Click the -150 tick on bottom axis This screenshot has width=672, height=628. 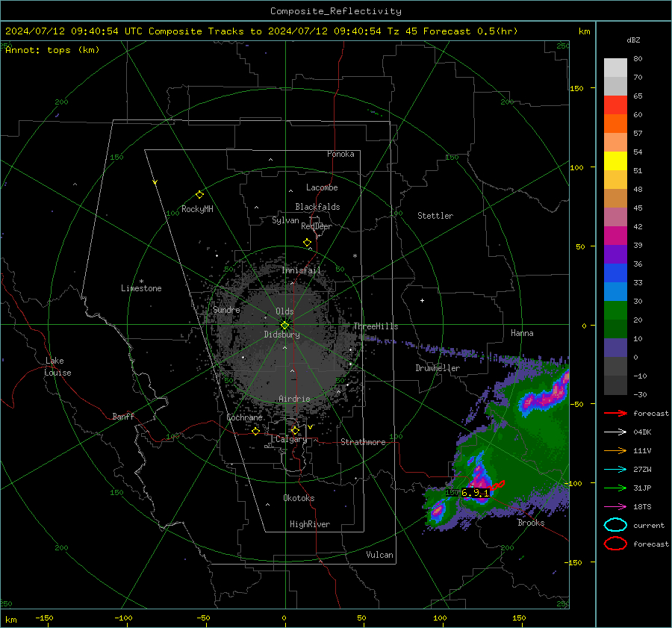[45, 618]
